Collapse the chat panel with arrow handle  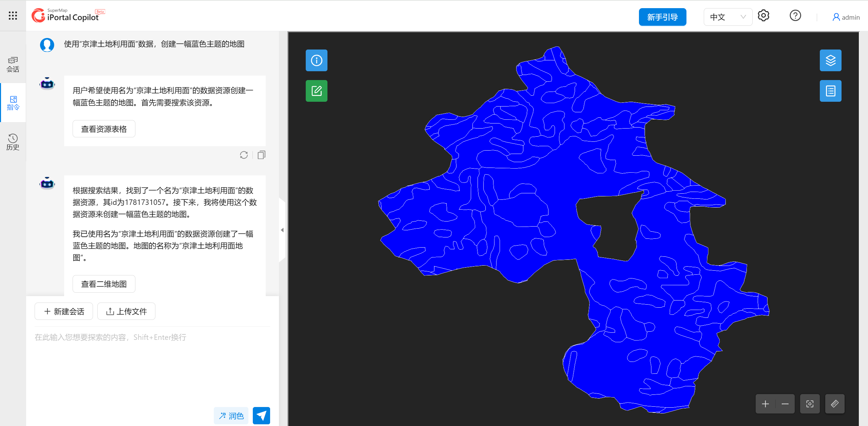(282, 230)
